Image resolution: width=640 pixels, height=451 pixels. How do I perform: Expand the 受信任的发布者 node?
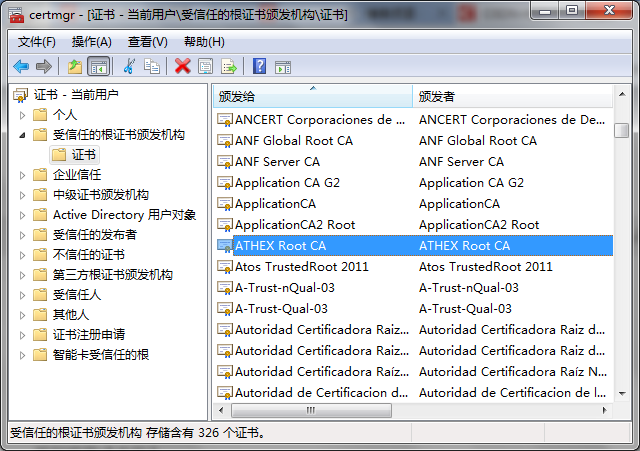point(22,235)
